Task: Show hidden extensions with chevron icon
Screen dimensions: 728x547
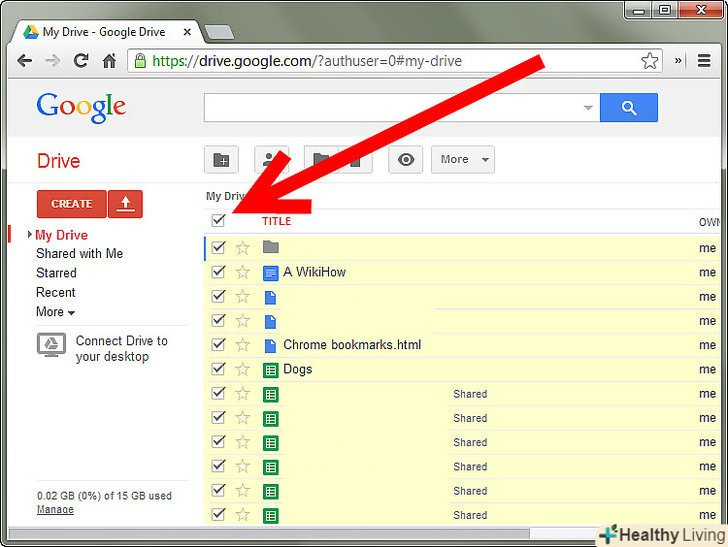Action: point(678,60)
